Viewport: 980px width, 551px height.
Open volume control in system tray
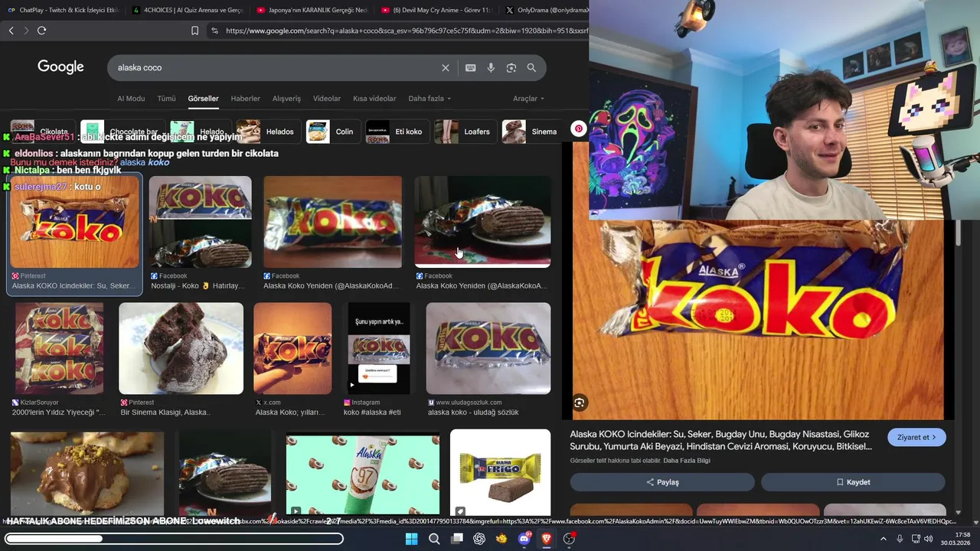pyautogui.click(x=929, y=539)
